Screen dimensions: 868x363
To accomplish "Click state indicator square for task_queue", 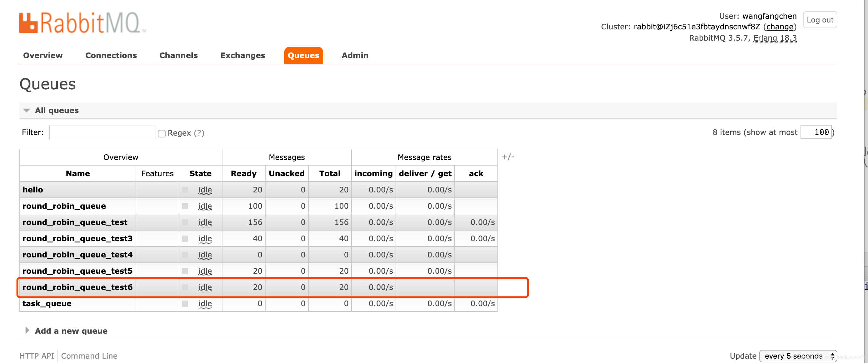I will (x=185, y=303).
